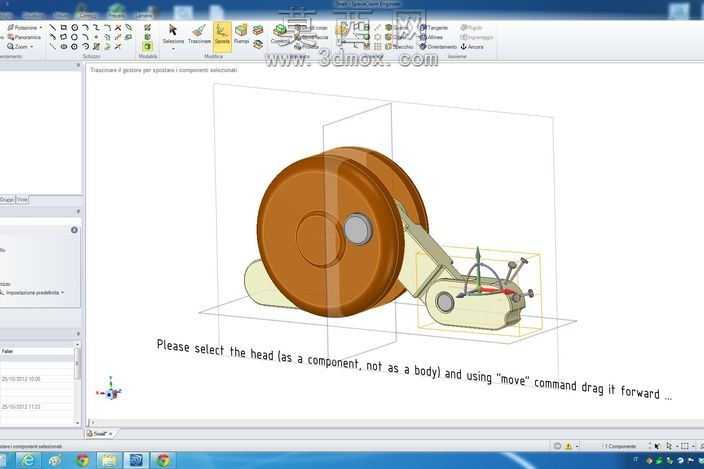Switch to sketch mode icon in Modalità

pos(148,28)
